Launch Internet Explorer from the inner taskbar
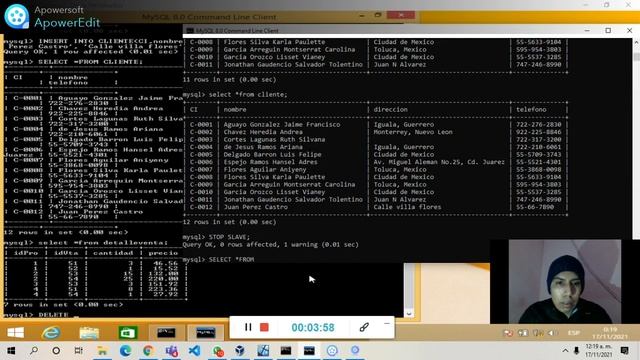Viewport: 640px width, 360px height. tap(51, 333)
